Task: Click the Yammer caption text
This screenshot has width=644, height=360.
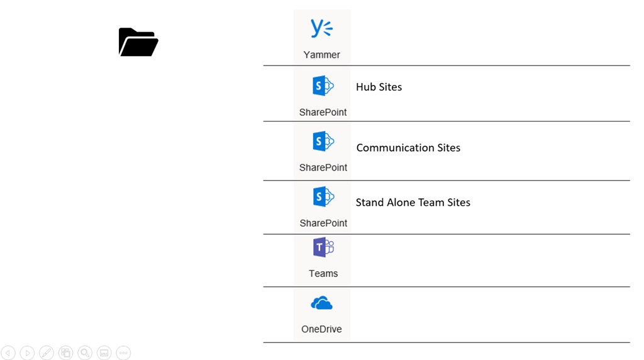Action: pyautogui.click(x=321, y=55)
